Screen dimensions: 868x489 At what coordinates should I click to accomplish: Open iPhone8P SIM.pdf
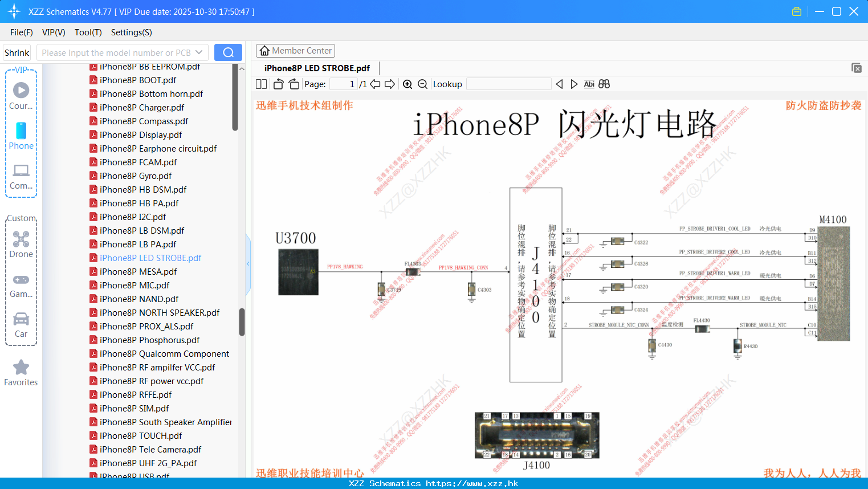[x=134, y=409]
